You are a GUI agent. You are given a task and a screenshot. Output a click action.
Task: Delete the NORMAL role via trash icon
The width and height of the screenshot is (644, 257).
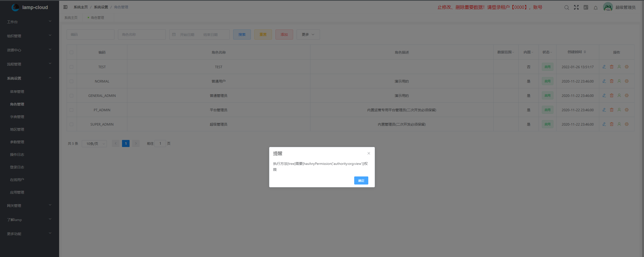612,81
